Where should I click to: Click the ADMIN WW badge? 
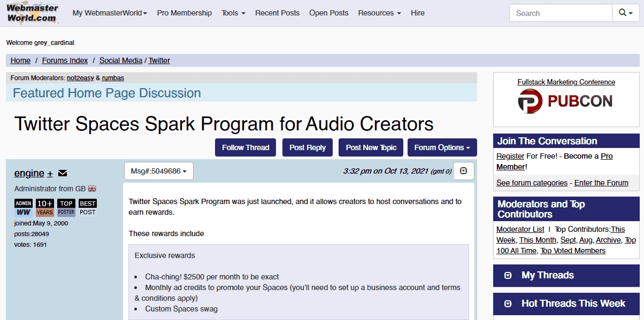point(23,208)
